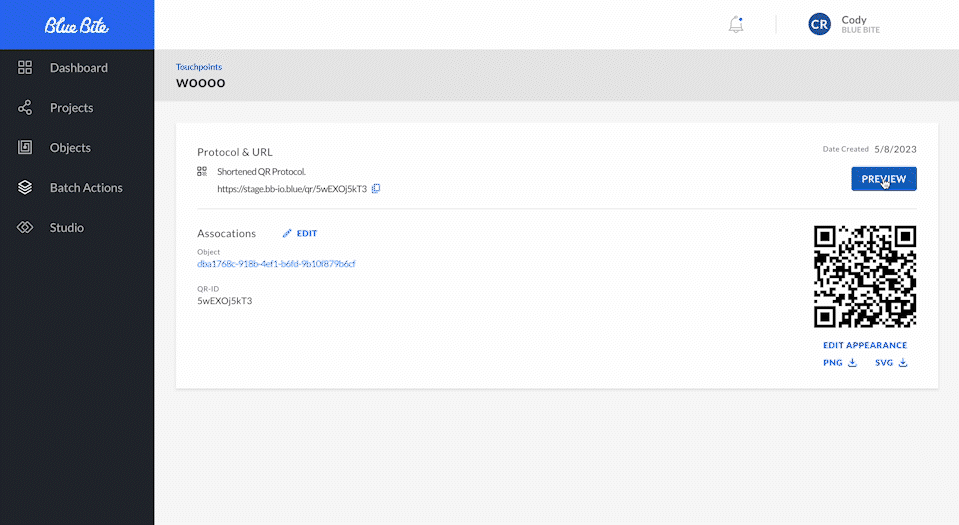Open the associated Object ID link
This screenshot has width=959, height=525.
276,264
